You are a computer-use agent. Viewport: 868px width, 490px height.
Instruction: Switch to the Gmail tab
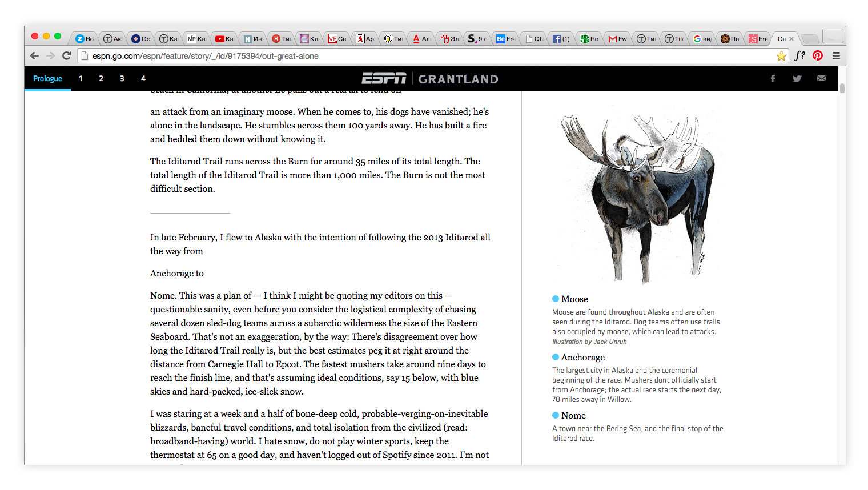click(618, 39)
